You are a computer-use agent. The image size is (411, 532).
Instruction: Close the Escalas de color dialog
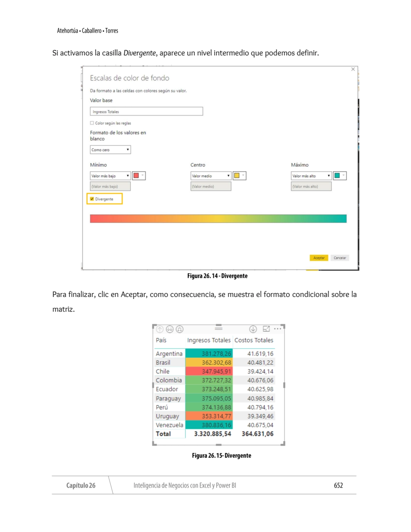coord(353,69)
